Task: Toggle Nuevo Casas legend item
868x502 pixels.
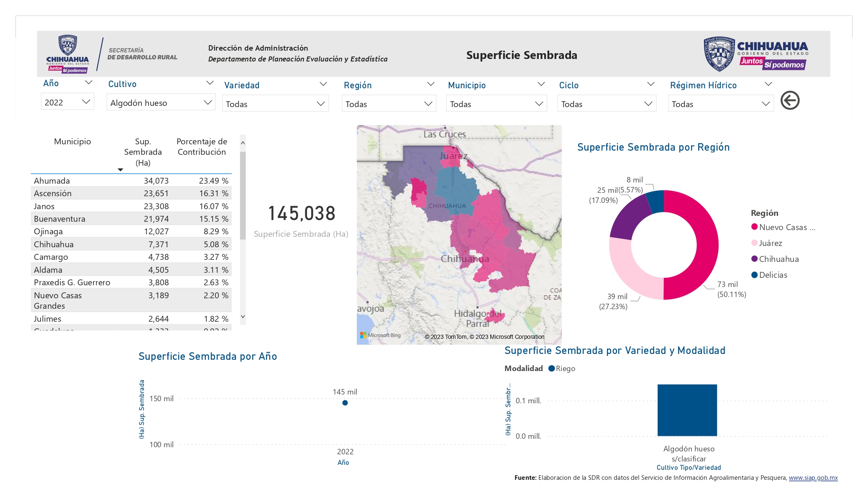Action: tap(783, 227)
